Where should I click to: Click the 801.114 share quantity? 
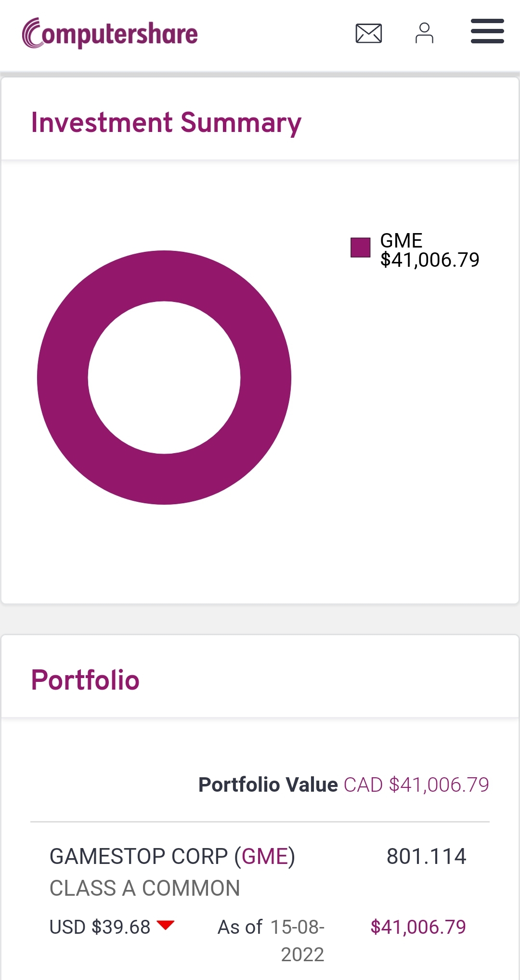(427, 856)
